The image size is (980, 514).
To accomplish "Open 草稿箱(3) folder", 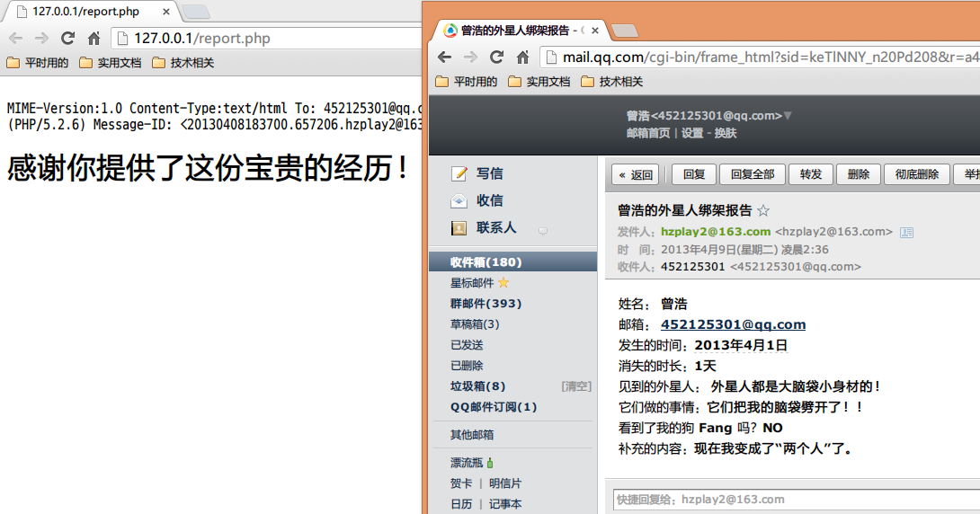I will [x=475, y=324].
